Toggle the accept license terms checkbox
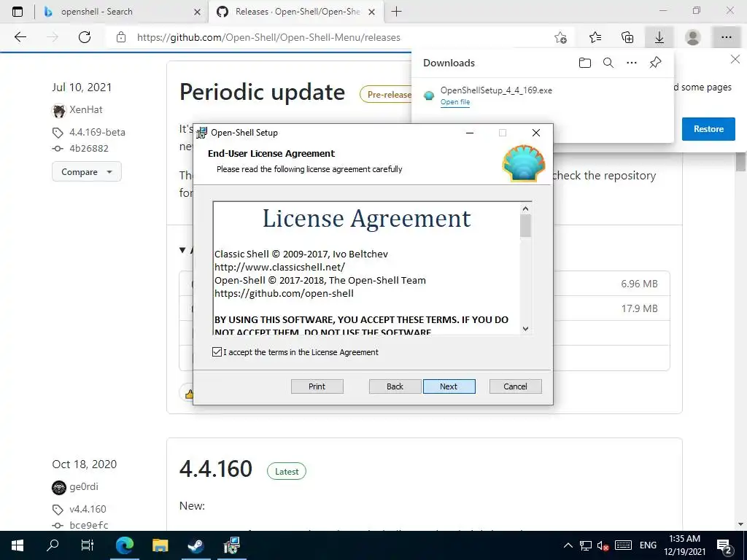Image resolution: width=747 pixels, height=560 pixels. (x=217, y=352)
